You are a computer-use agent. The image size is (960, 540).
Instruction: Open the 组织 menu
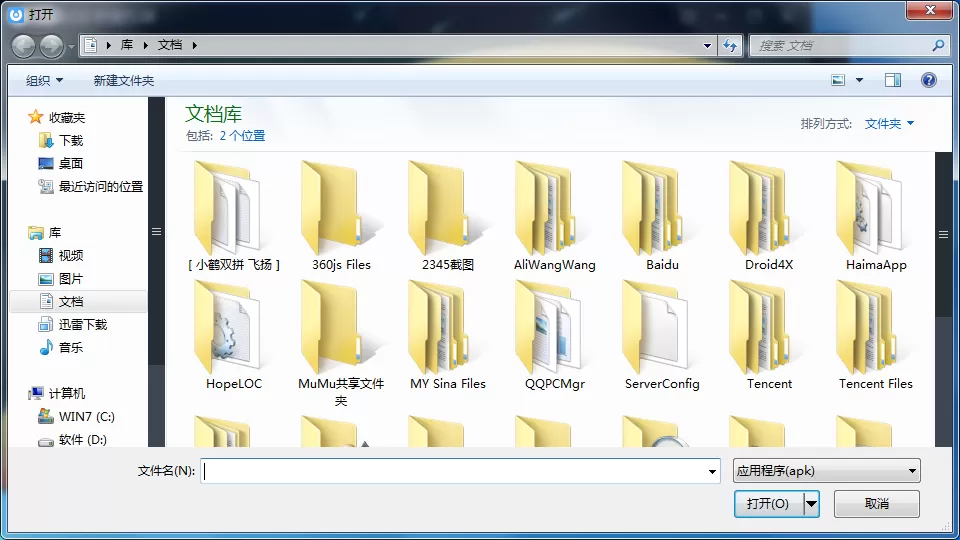pos(45,80)
